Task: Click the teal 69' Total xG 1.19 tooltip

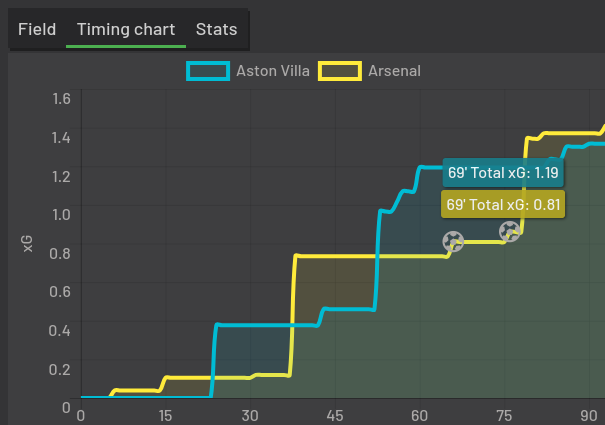Action: click(503, 173)
